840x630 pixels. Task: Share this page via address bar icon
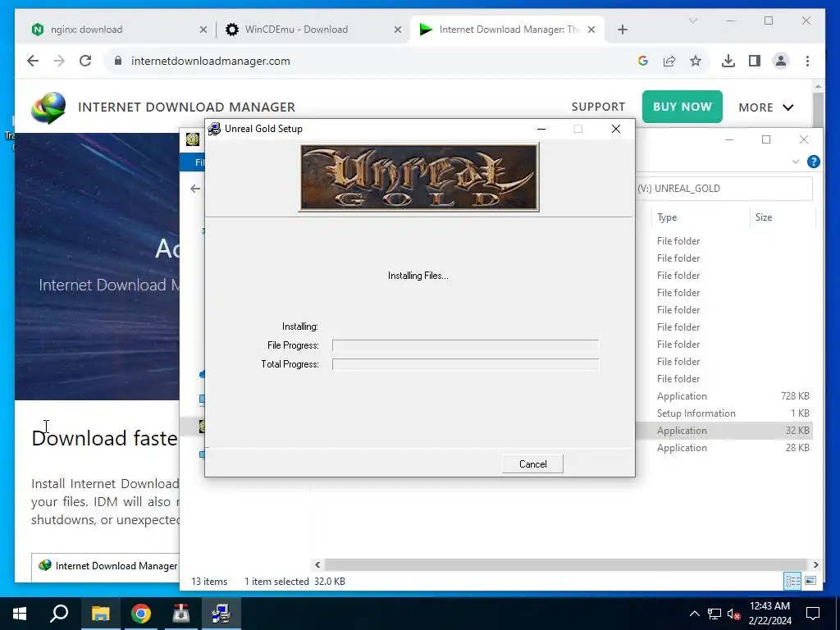point(669,61)
